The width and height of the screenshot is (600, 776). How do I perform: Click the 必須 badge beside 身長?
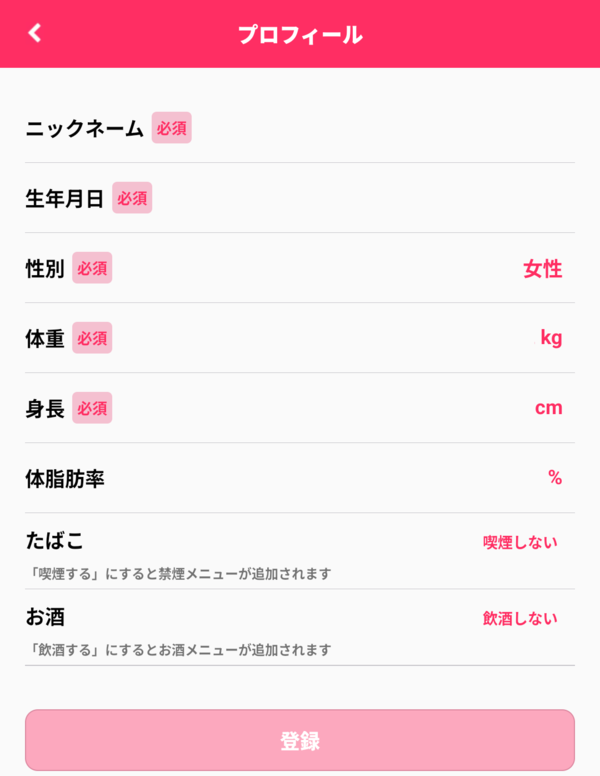(92, 408)
